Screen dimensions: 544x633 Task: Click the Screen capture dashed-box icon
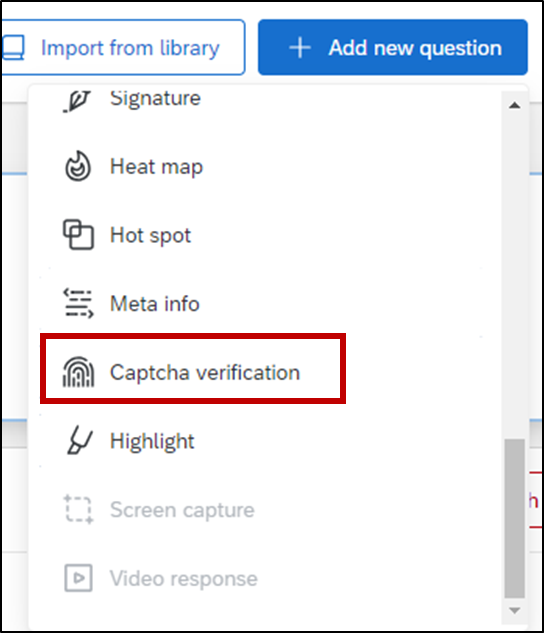click(x=78, y=509)
